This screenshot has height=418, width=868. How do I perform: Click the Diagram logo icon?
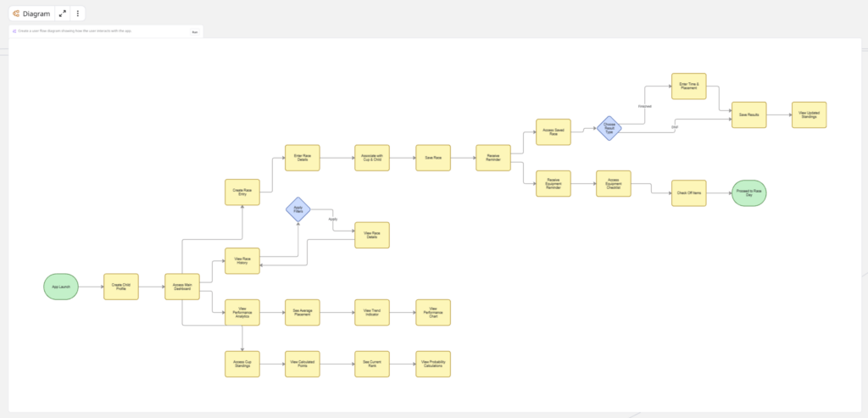(16, 14)
